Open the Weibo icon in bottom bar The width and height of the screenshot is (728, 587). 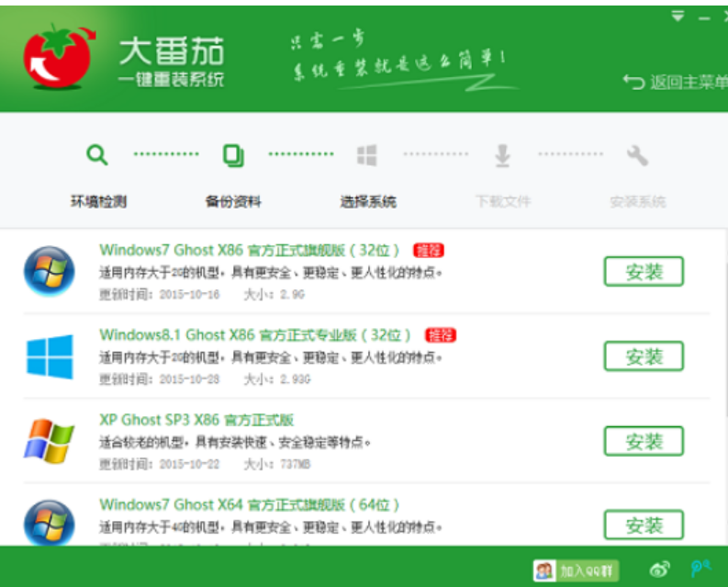coord(659,569)
